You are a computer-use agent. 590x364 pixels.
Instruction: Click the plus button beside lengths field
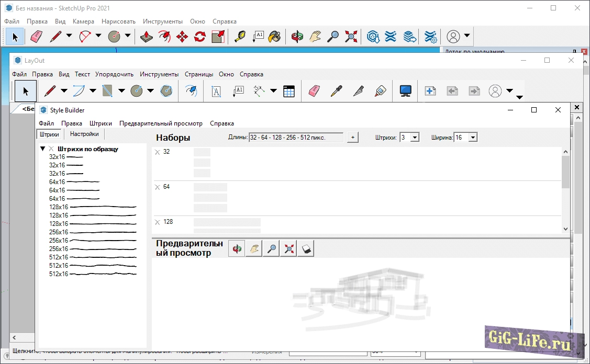[352, 138]
